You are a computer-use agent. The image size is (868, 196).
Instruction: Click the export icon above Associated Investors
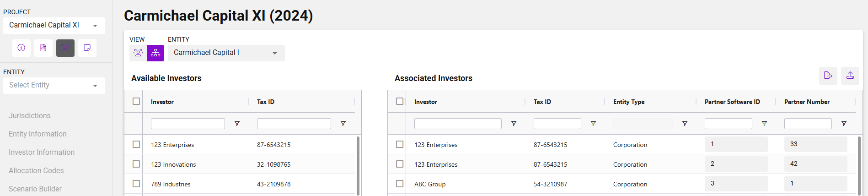click(828, 76)
